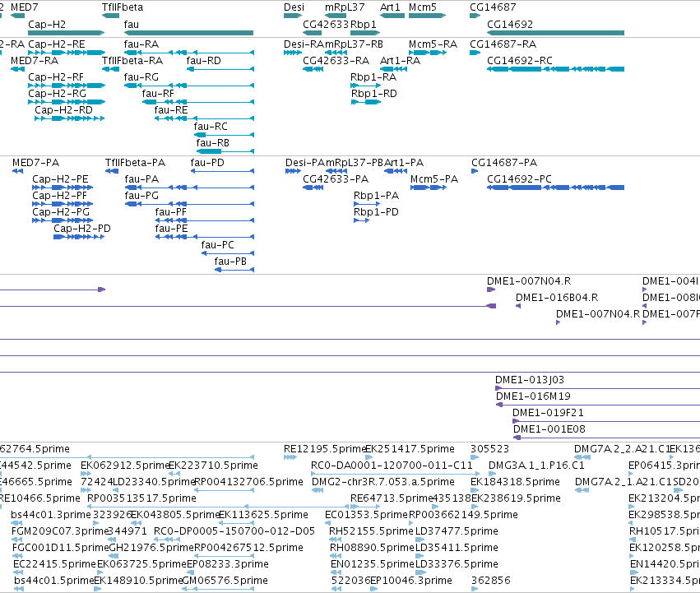Select the Desi gene label
Viewport: 700px width, 593px height.
point(294,7)
